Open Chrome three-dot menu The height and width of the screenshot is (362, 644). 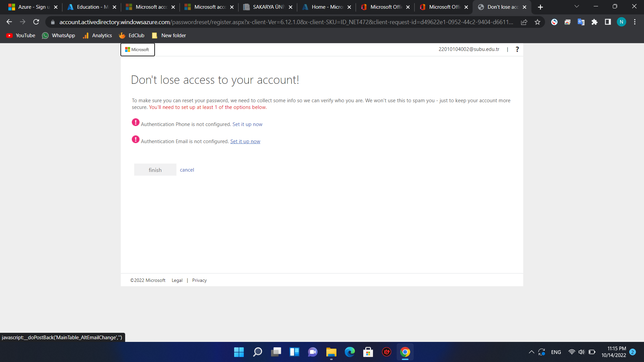tap(635, 22)
